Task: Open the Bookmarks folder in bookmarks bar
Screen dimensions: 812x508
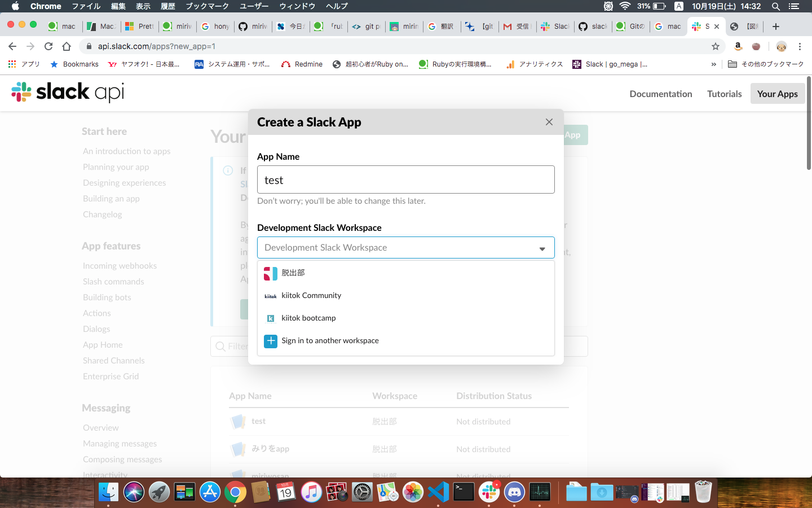Action: tap(74, 64)
